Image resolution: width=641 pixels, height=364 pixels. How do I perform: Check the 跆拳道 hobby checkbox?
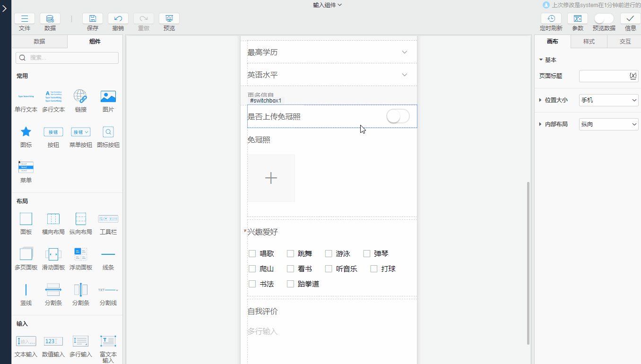click(290, 284)
